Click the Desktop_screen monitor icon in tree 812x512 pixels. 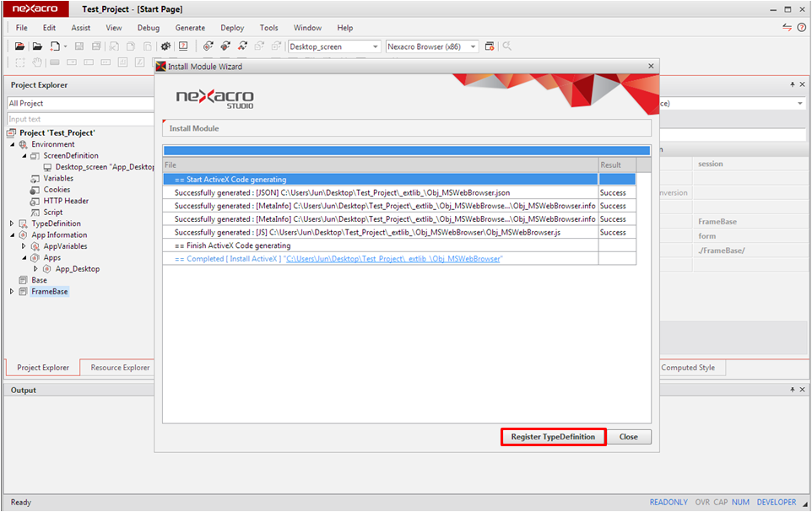click(48, 167)
